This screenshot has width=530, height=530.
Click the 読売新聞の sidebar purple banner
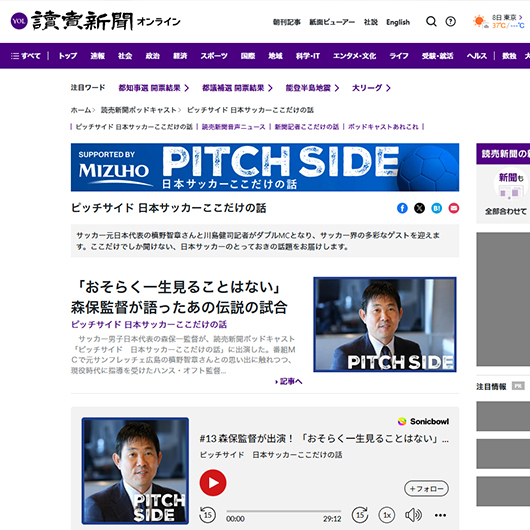503,154
